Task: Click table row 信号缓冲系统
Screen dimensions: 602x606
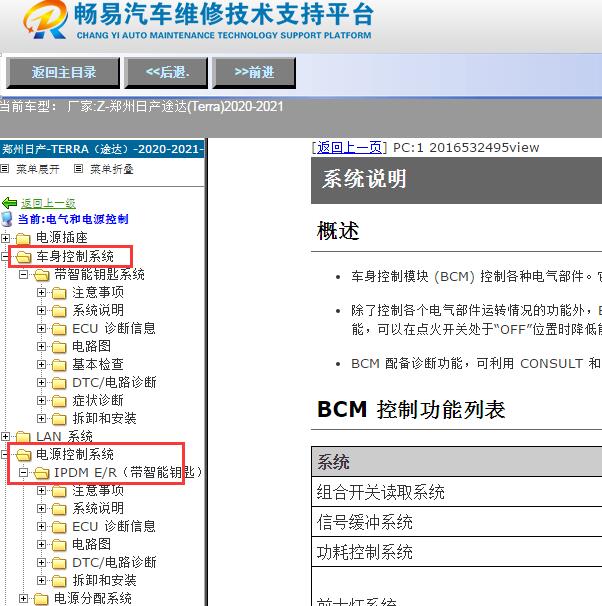Action: click(x=457, y=522)
